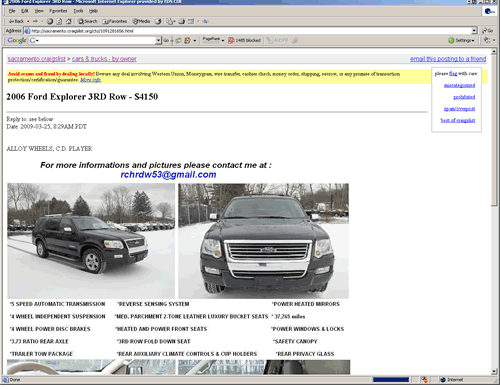This screenshot has height=389, width=500.
Task: Click the toolbar icon right of Settings
Action: tap(487, 40)
